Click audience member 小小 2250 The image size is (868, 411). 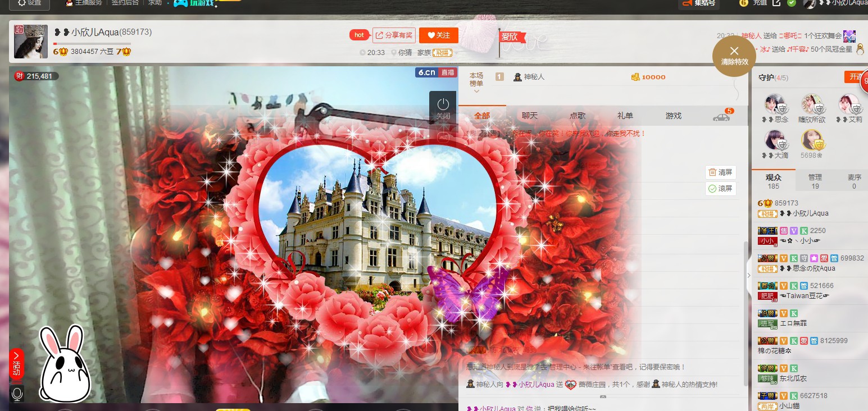810,236
